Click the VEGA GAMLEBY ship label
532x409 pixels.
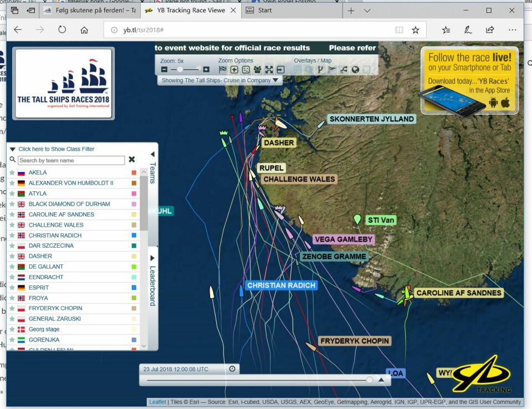[344, 239]
